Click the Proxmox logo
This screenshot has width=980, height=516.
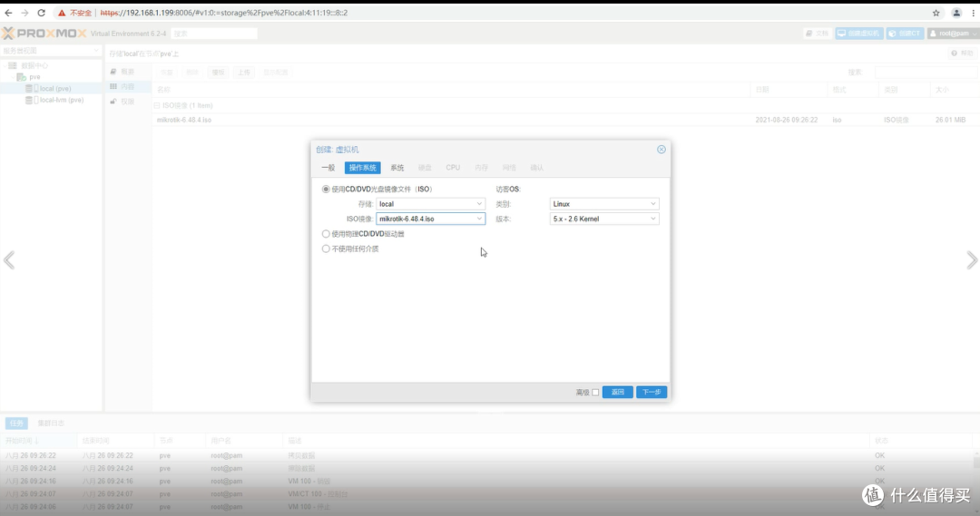[x=44, y=34]
